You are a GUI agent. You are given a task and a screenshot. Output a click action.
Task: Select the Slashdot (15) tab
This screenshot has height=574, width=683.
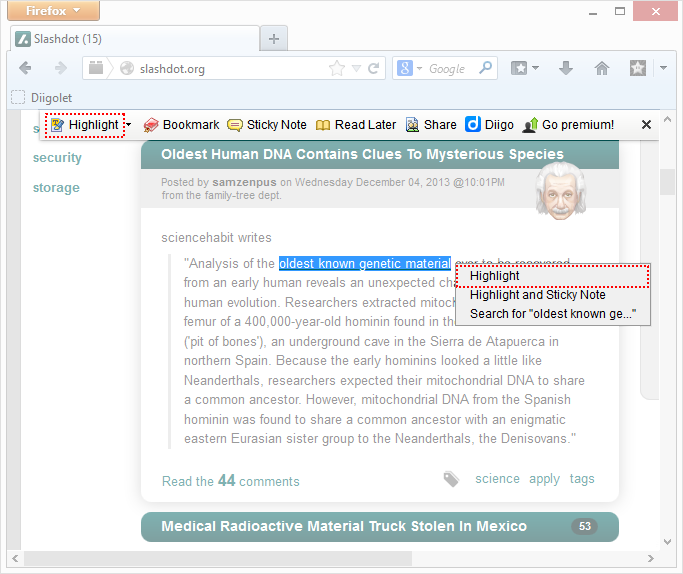pyautogui.click(x=135, y=39)
